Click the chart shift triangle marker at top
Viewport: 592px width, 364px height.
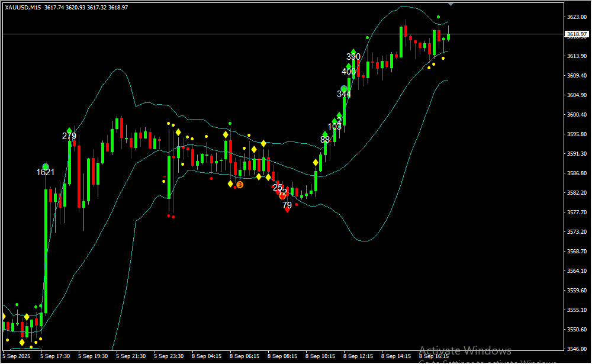click(x=452, y=4)
